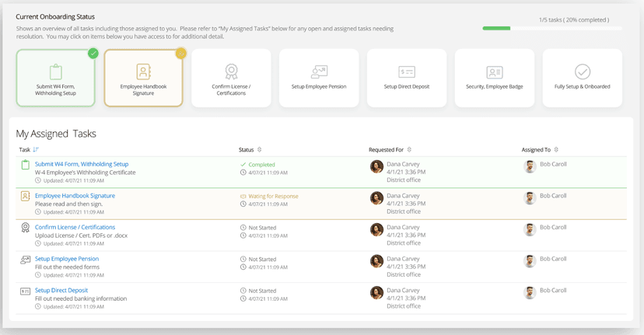The image size is (644, 335).
Task: Click Dana Carvey avatar in License row
Action: click(x=376, y=229)
